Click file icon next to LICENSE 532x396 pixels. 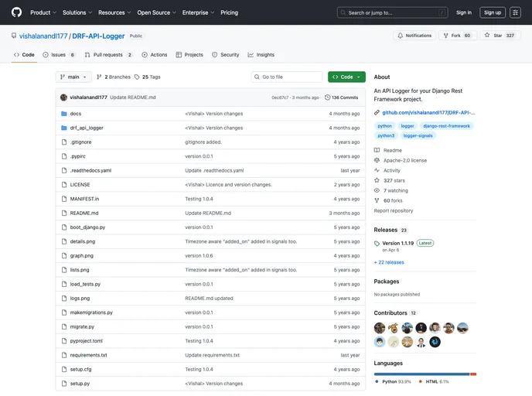point(64,185)
